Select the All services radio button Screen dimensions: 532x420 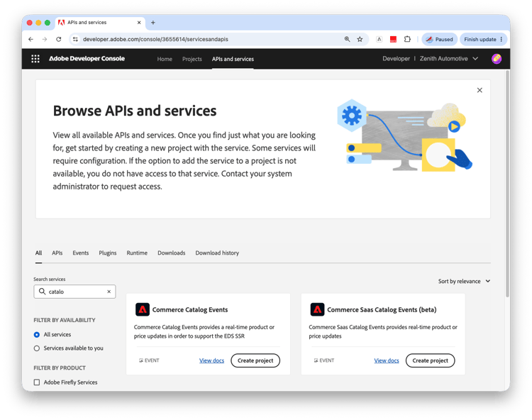(x=37, y=335)
